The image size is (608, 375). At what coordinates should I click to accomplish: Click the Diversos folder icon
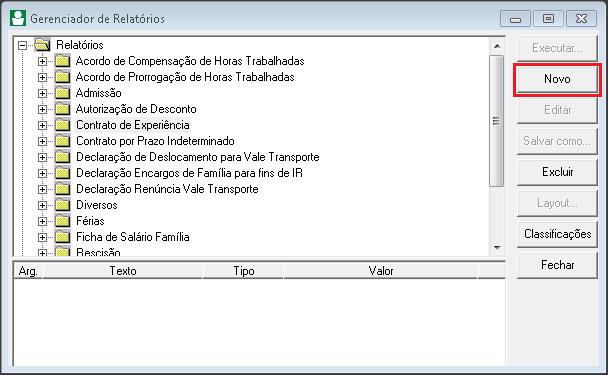(62, 205)
